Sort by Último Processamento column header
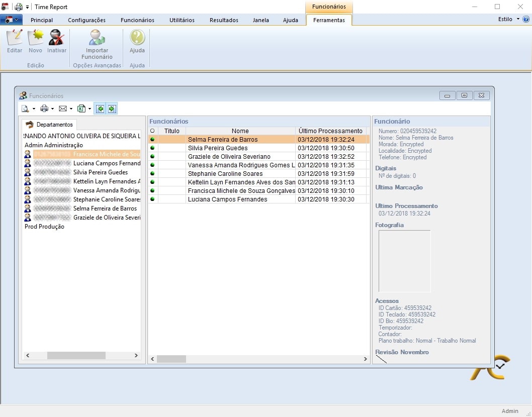Screen dimensions: 532x417 pos(330,131)
